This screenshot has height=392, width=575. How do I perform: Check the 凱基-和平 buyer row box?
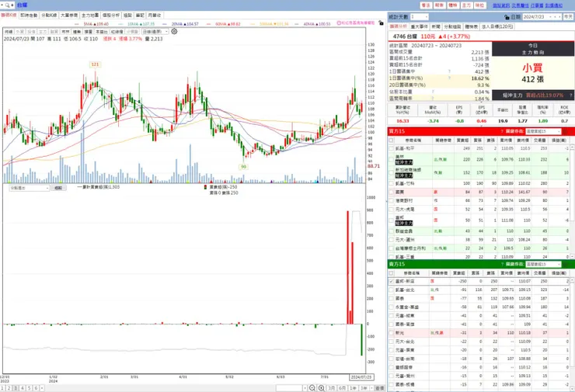pyautogui.click(x=392, y=149)
